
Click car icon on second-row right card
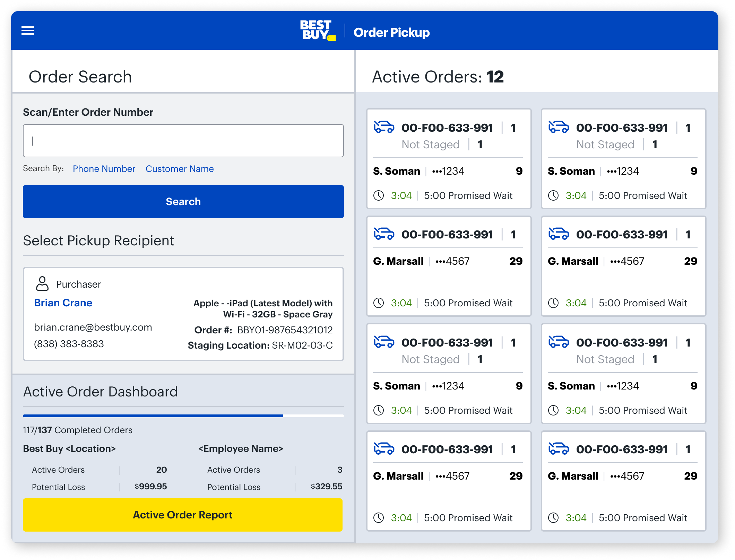[x=559, y=234]
